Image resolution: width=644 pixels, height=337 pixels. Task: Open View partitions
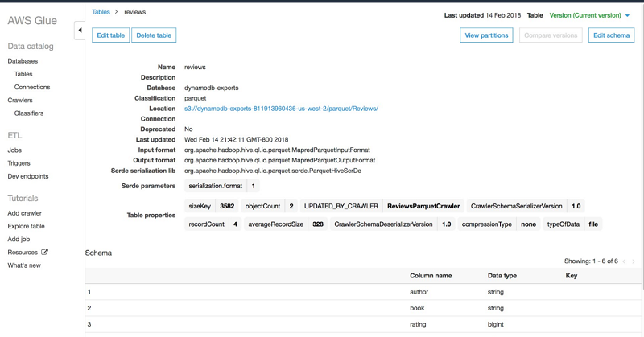pyautogui.click(x=486, y=35)
